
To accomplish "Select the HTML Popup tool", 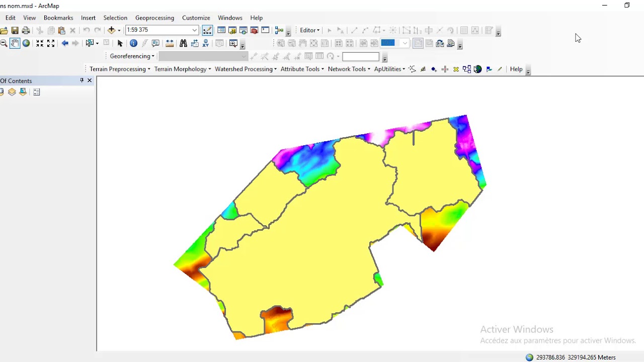I will tap(155, 43).
